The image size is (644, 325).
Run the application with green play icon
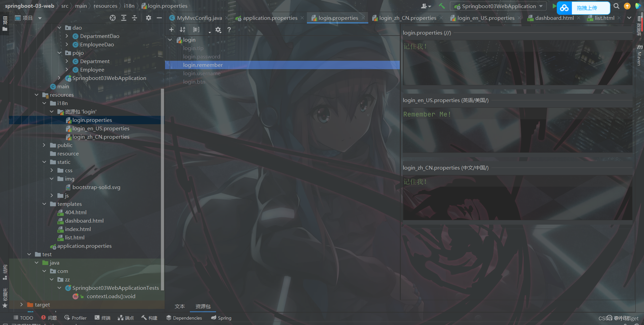coord(554,6)
